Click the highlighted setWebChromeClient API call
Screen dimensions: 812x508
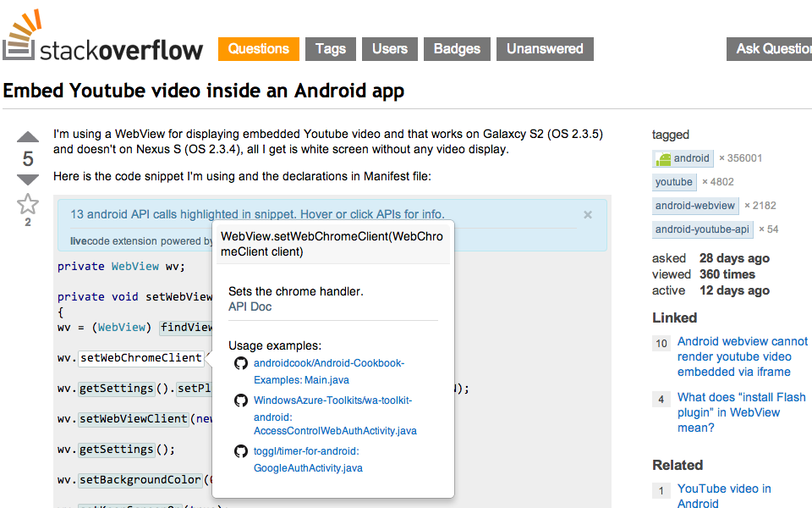coord(141,358)
